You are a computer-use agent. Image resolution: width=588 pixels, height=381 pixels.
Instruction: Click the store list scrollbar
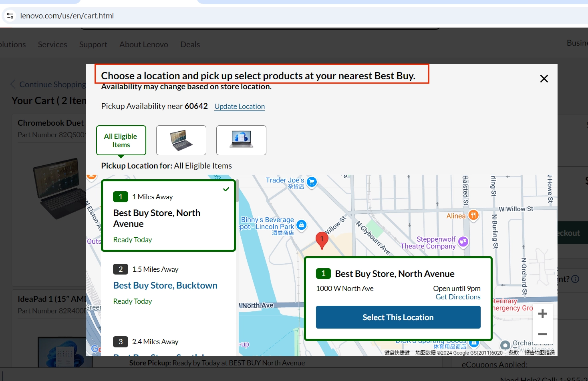pos(237,191)
